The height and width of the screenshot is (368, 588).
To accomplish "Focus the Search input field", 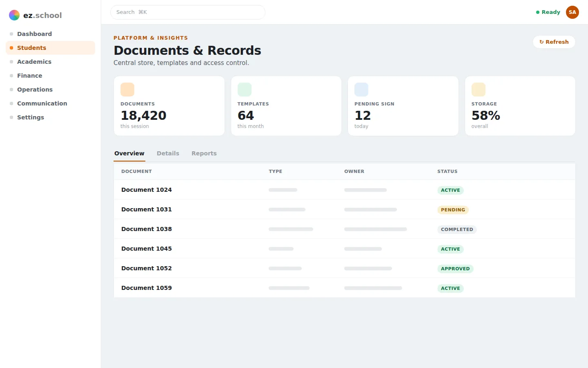I will [188, 12].
